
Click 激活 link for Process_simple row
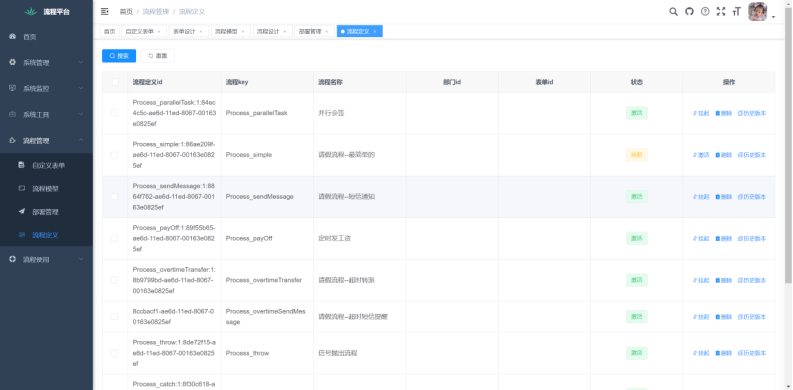pyautogui.click(x=701, y=155)
